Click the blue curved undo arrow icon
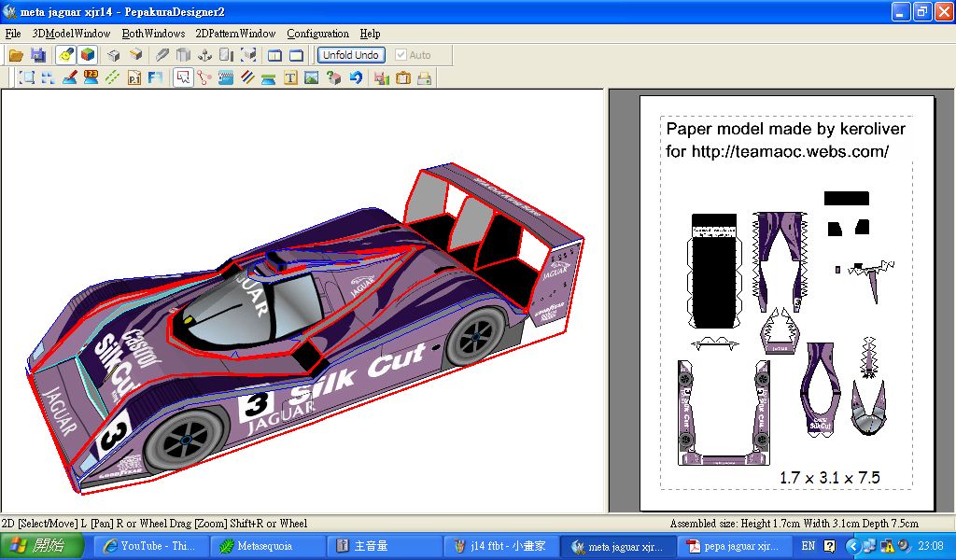The image size is (956, 560). [356, 78]
